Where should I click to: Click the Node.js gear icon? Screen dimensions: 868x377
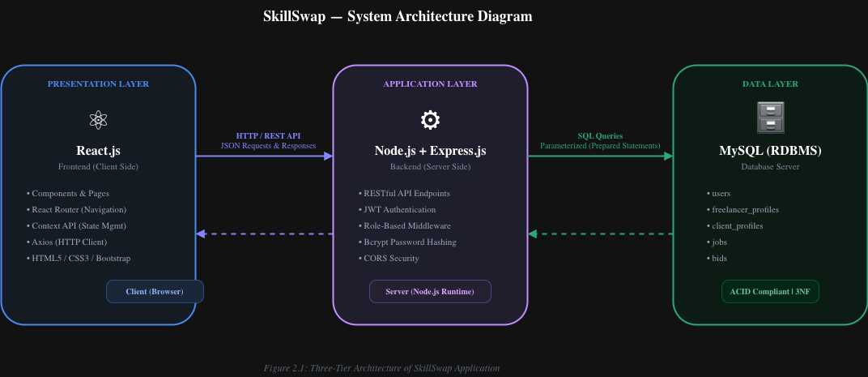coord(430,120)
